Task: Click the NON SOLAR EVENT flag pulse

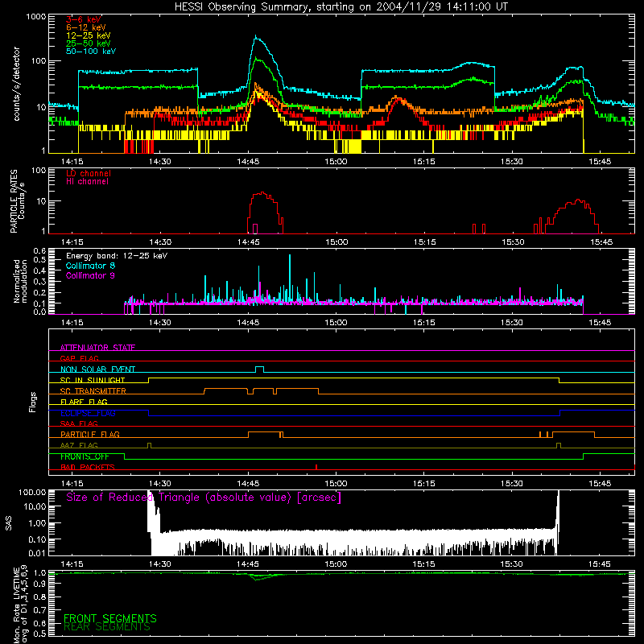Action: (259, 369)
